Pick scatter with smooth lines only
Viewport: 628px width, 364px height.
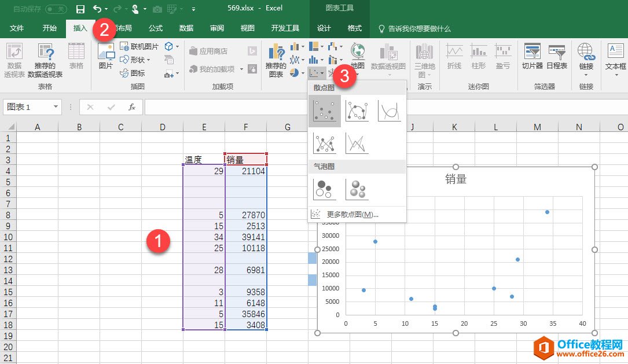point(389,111)
